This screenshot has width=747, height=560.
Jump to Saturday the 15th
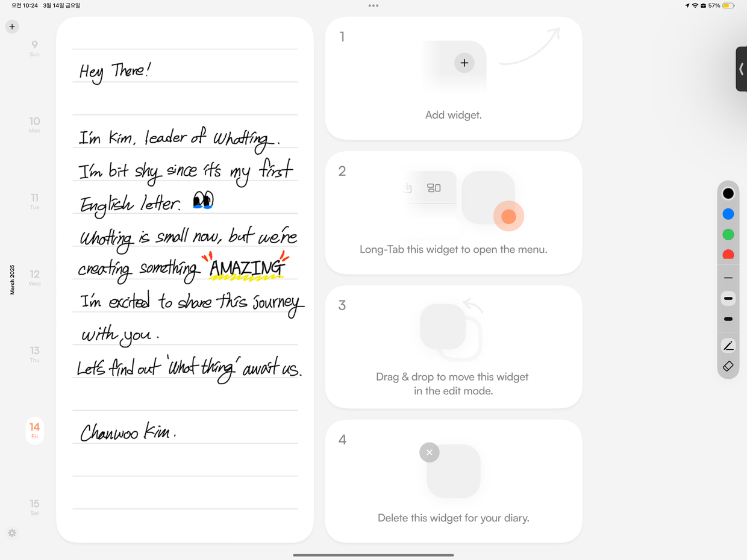34,506
